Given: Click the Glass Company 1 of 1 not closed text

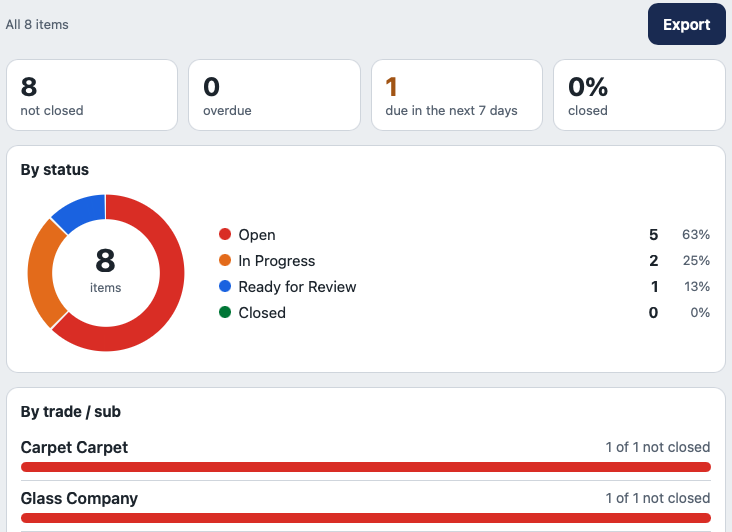Looking at the screenshot, I should click(658, 498).
